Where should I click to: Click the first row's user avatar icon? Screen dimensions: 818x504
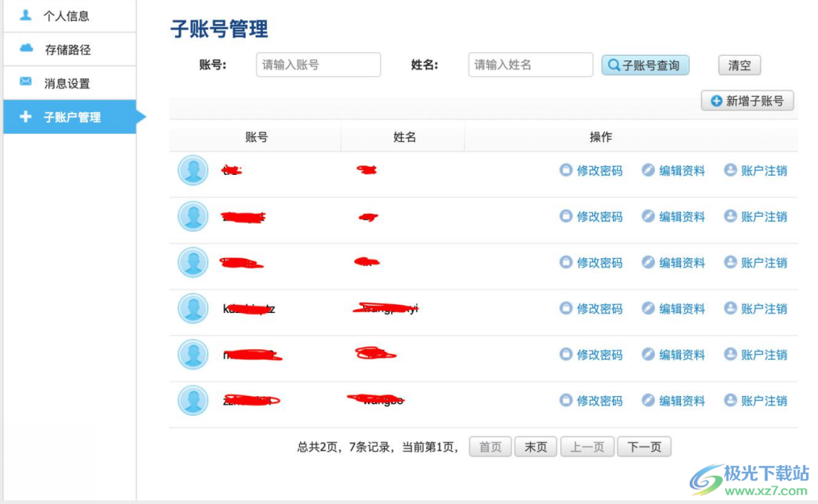(193, 170)
